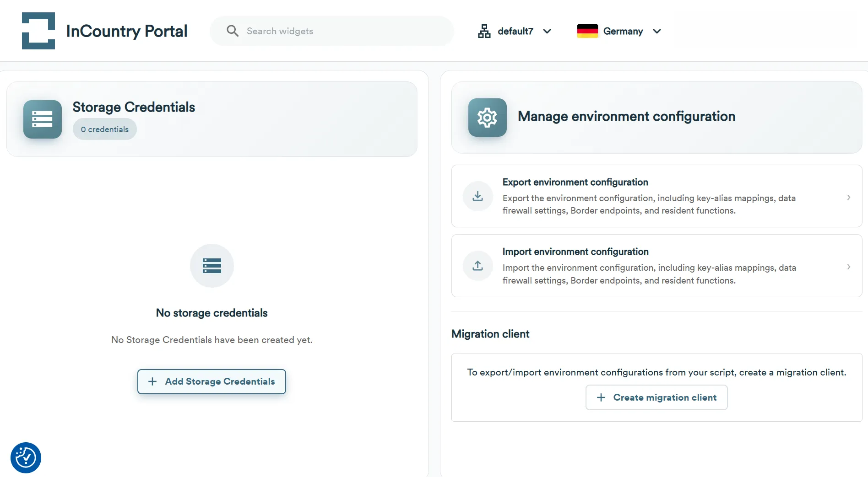Click Add Storage Credentials button
Image resolution: width=868 pixels, height=477 pixels.
pyautogui.click(x=212, y=381)
